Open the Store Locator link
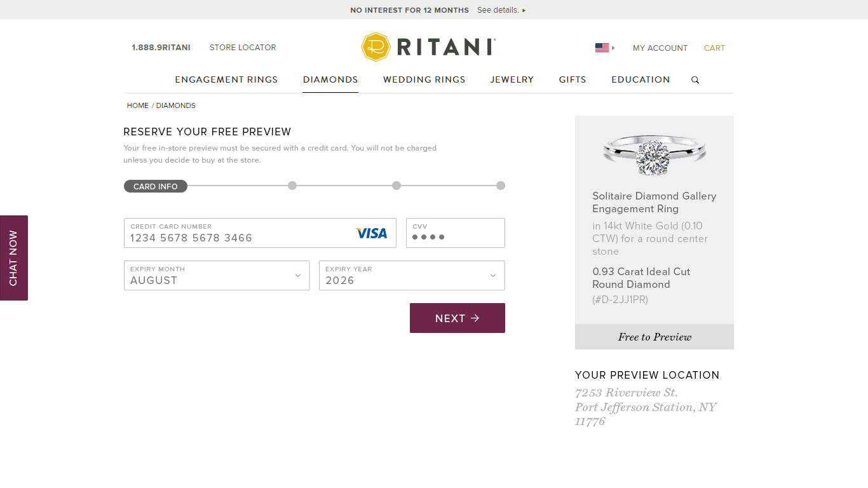Screen dimensions: 868x488 tap(243, 48)
